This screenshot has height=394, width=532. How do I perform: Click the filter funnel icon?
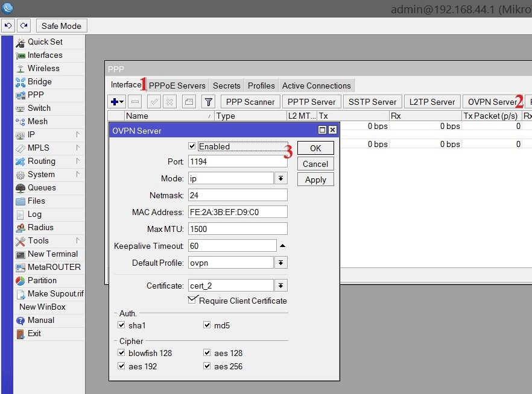coord(209,102)
